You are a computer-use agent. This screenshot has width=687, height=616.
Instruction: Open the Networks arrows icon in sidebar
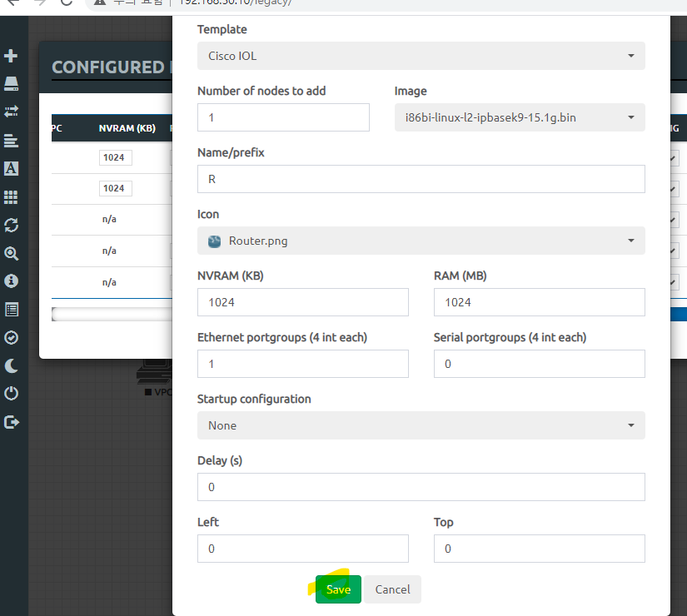[x=11, y=112]
